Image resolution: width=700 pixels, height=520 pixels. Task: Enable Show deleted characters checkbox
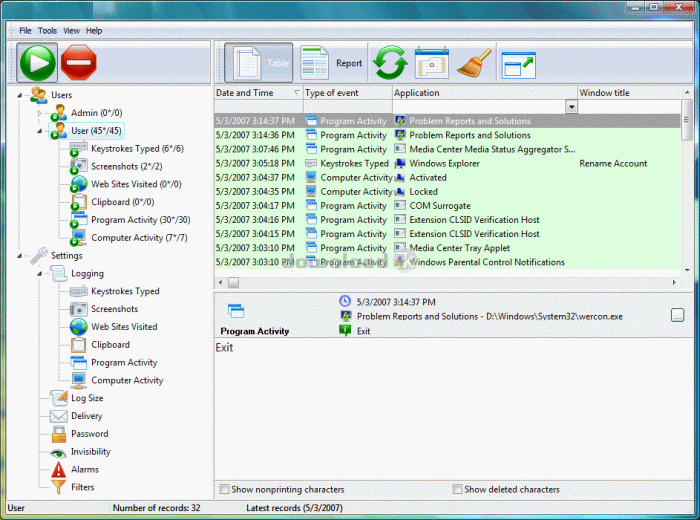coord(457,489)
